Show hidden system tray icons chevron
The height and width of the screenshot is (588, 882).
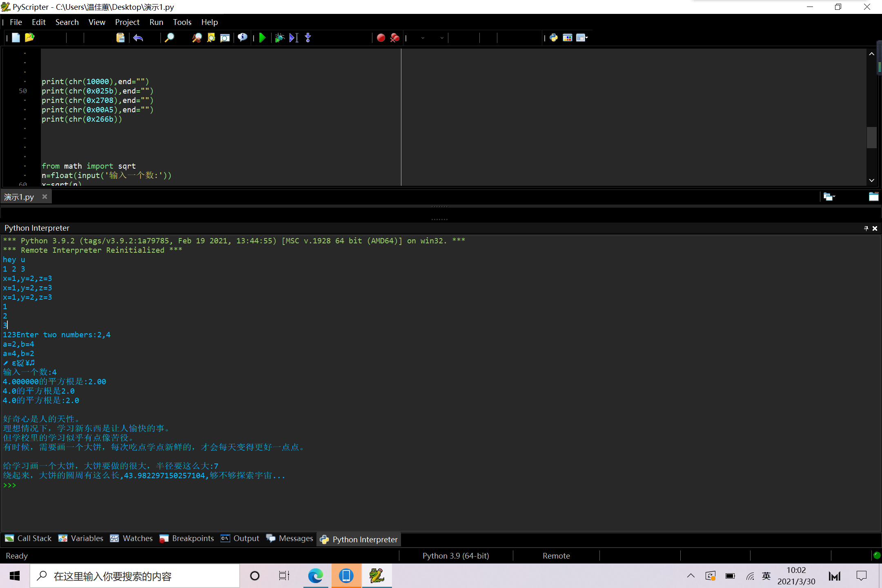coord(690,576)
